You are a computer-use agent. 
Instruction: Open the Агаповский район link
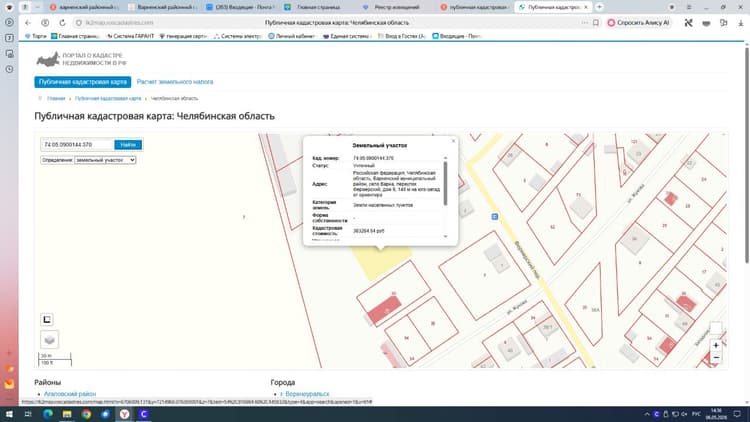coord(70,394)
